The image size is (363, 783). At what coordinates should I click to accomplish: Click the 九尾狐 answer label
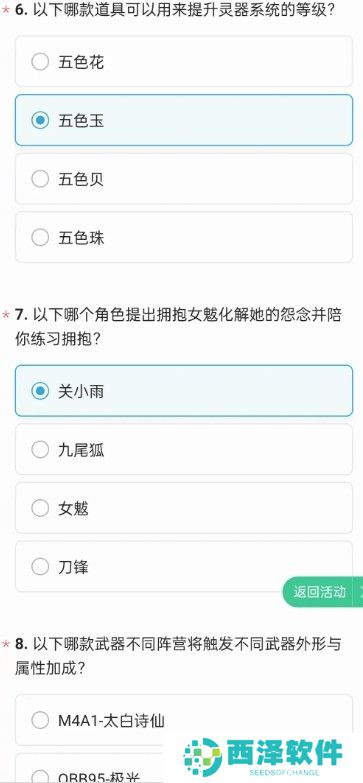click(x=81, y=450)
